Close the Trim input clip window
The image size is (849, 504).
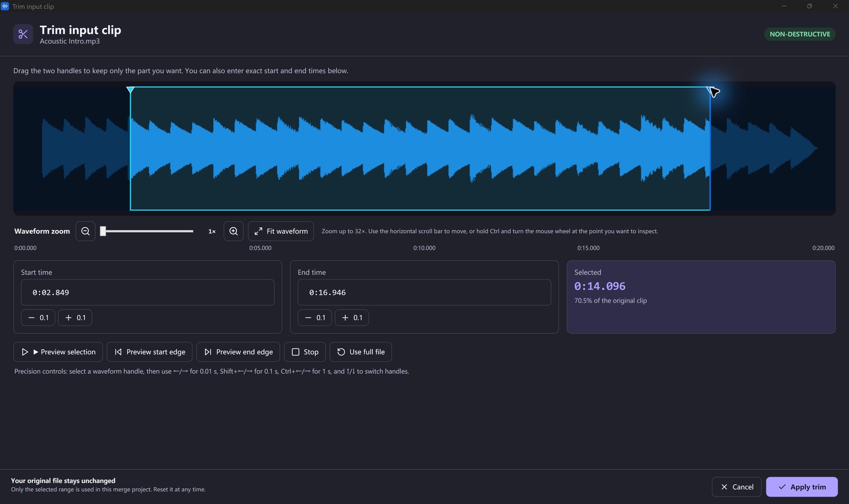click(835, 6)
